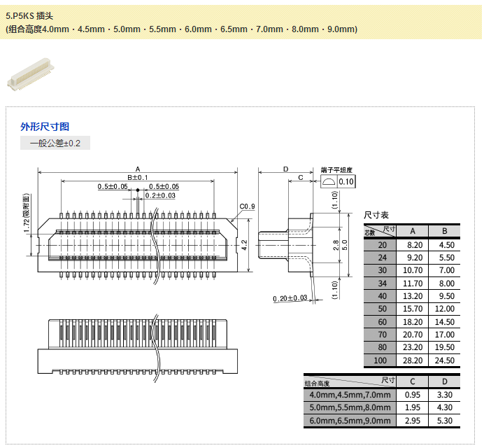Click the 4.30 value in column D
The image size is (498, 448).
(x=444, y=407)
